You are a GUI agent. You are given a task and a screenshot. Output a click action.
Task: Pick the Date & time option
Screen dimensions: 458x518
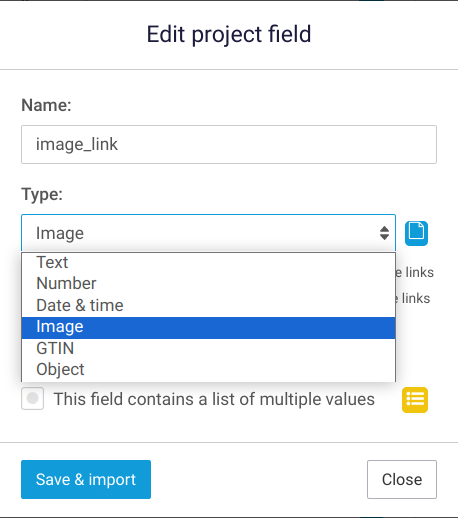click(208, 305)
